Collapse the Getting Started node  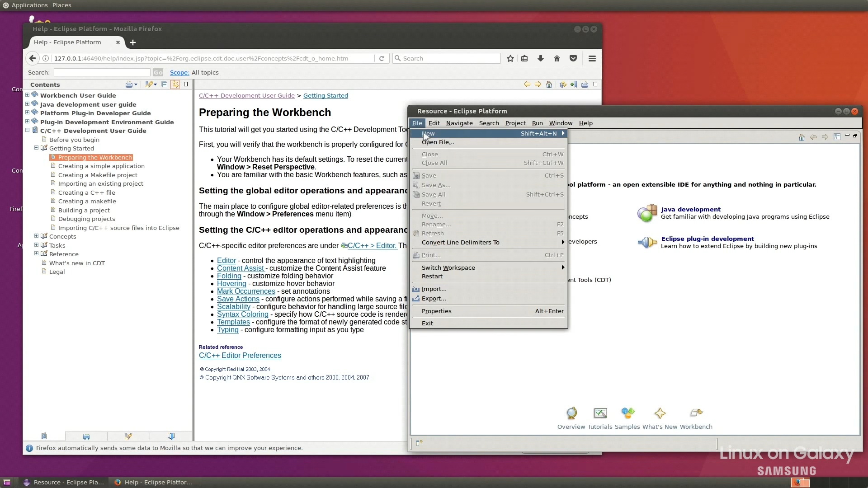37,148
